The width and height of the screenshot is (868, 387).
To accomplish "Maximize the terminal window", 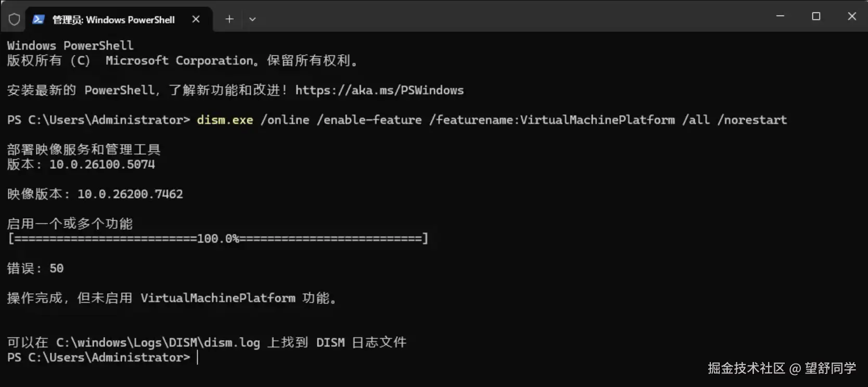I will [816, 16].
